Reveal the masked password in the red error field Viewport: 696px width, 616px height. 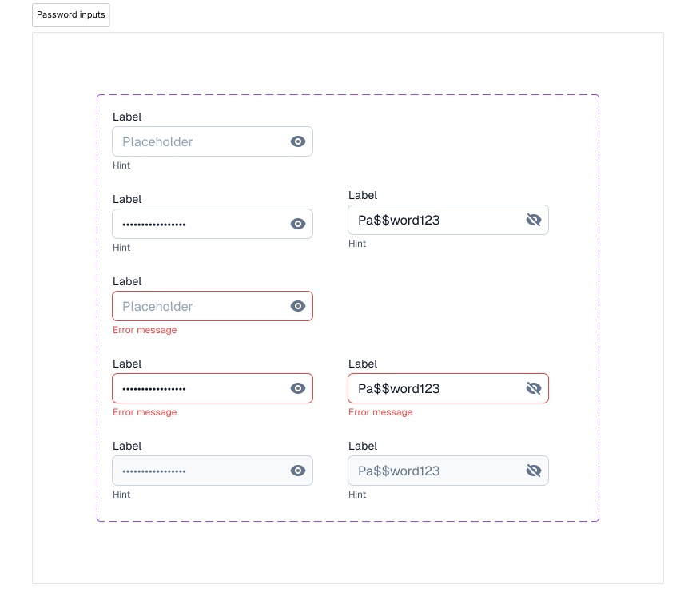(298, 388)
